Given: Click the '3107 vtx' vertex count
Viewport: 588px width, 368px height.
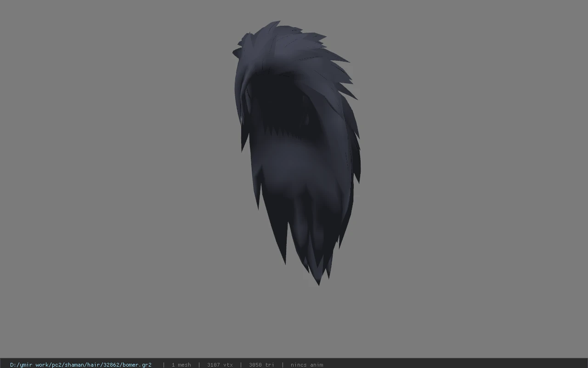Looking at the screenshot, I should click(220, 365).
